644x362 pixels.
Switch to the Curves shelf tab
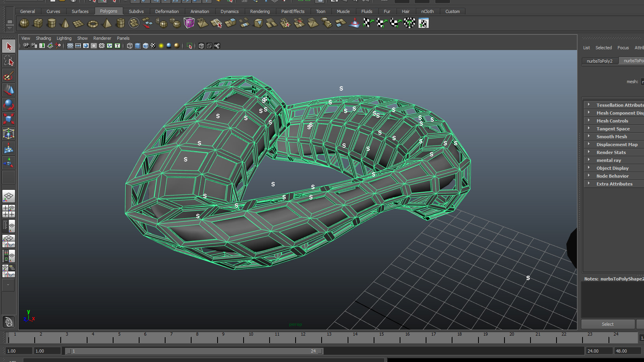coord(53,11)
